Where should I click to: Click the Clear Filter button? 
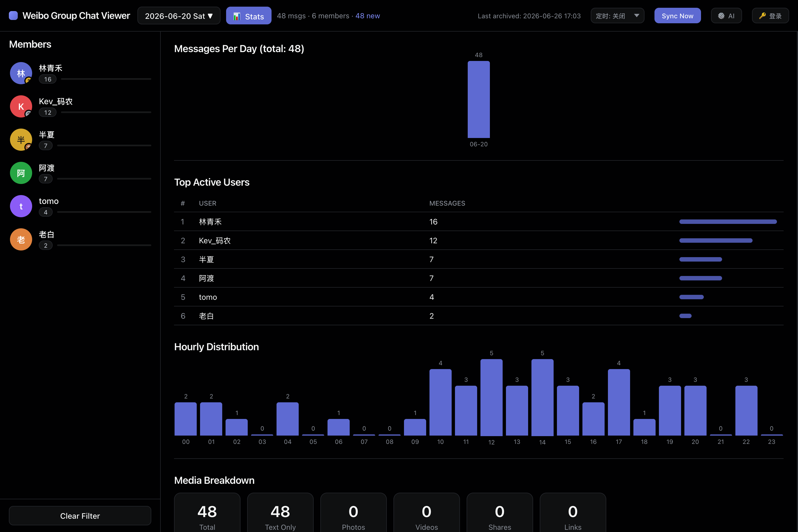click(x=80, y=516)
